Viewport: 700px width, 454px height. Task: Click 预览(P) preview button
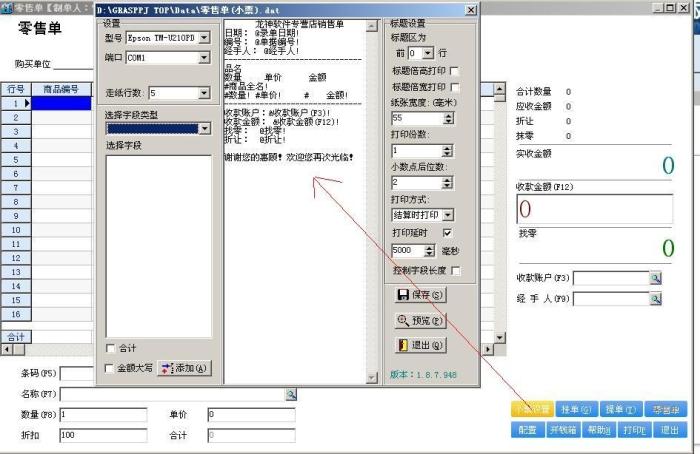420,320
